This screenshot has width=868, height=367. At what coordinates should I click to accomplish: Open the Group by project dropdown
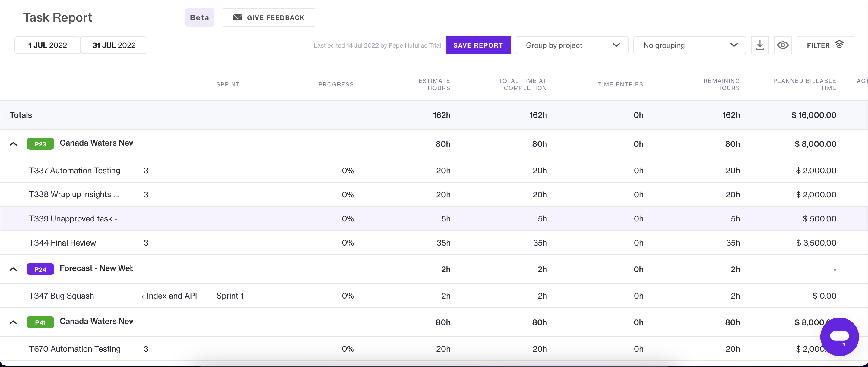(x=572, y=45)
